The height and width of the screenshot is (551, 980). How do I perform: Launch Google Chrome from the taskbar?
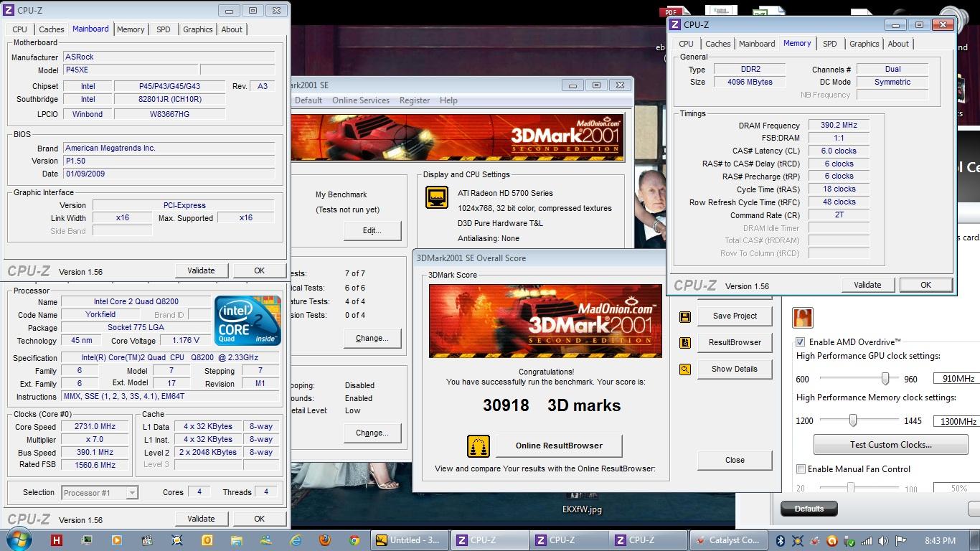(x=354, y=540)
